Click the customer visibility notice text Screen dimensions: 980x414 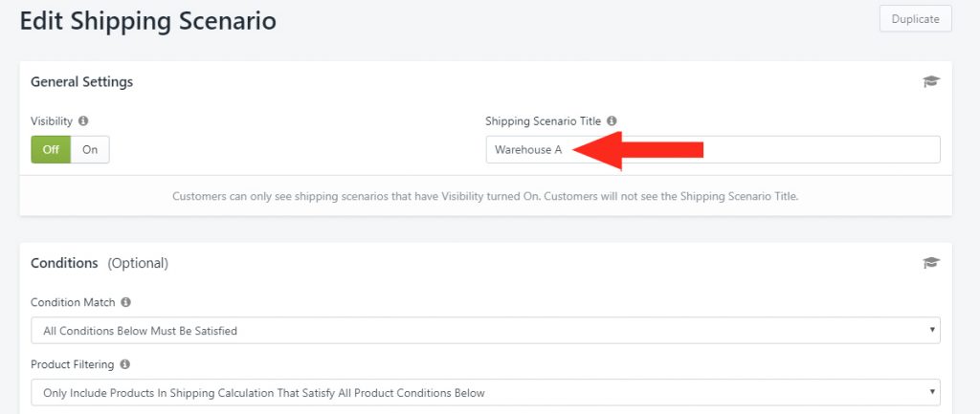tap(485, 196)
